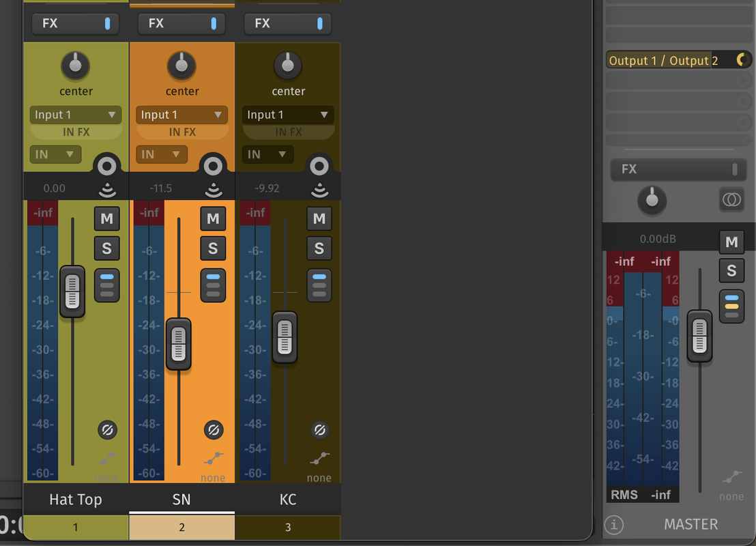This screenshot has height=546, width=756.
Task: Click Hat Top pan knob
Action: coord(75,65)
